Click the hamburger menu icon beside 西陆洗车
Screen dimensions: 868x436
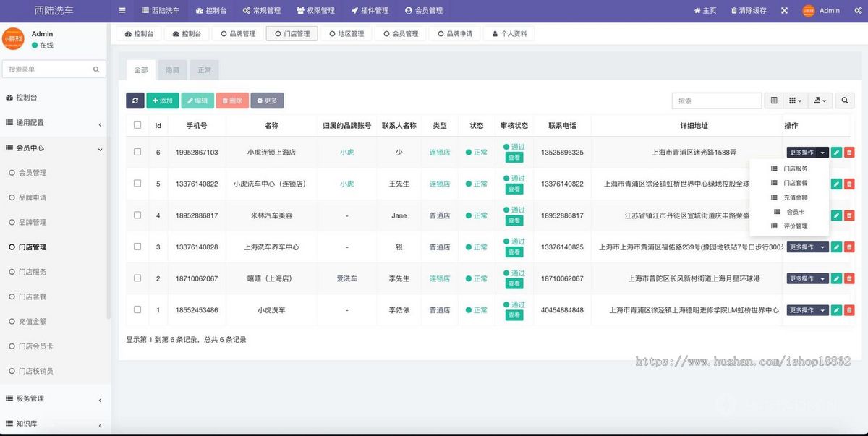(122, 10)
